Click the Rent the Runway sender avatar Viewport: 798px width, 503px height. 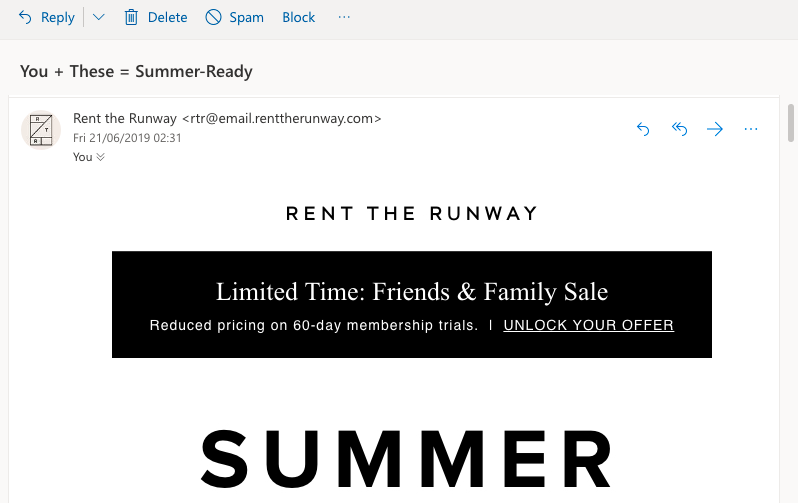click(x=41, y=130)
